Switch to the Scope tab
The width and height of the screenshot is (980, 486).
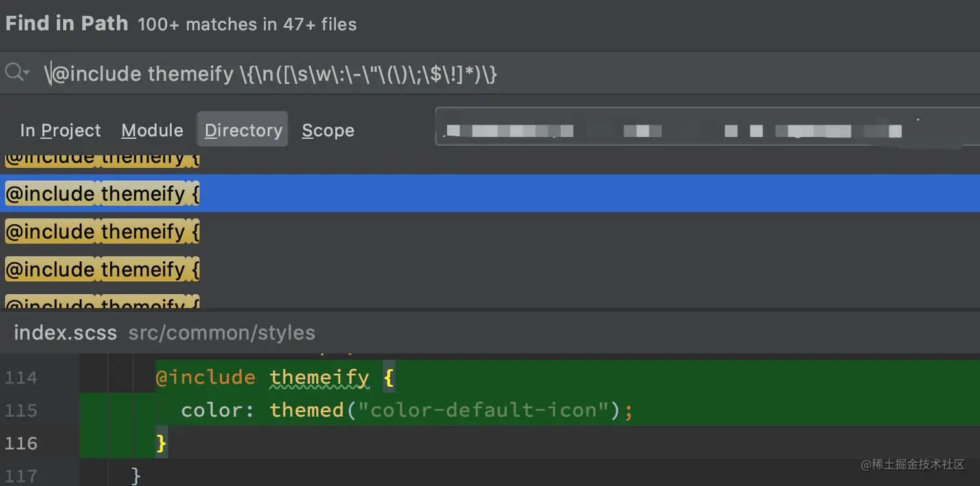pos(328,130)
